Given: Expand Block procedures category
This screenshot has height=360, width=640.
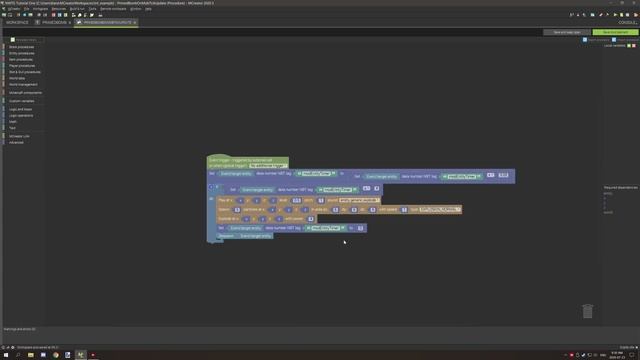Looking at the screenshot, I should tap(22, 47).
